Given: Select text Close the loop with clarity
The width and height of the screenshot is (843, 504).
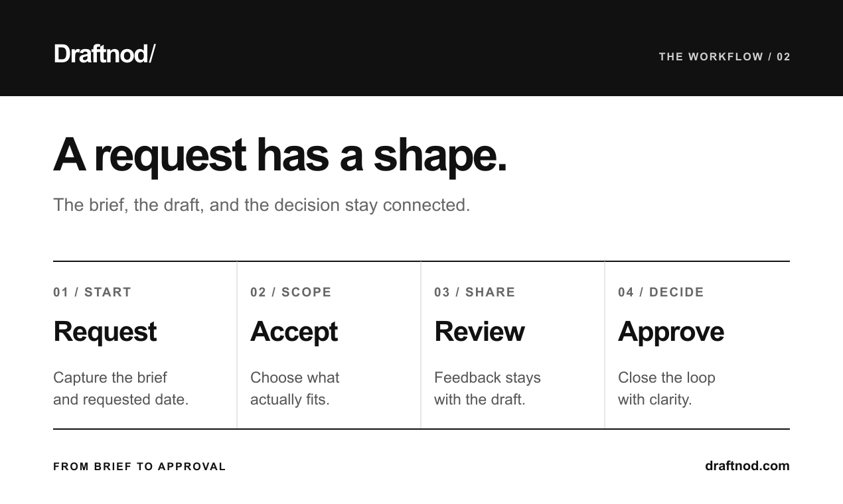Looking at the screenshot, I should tap(666, 389).
